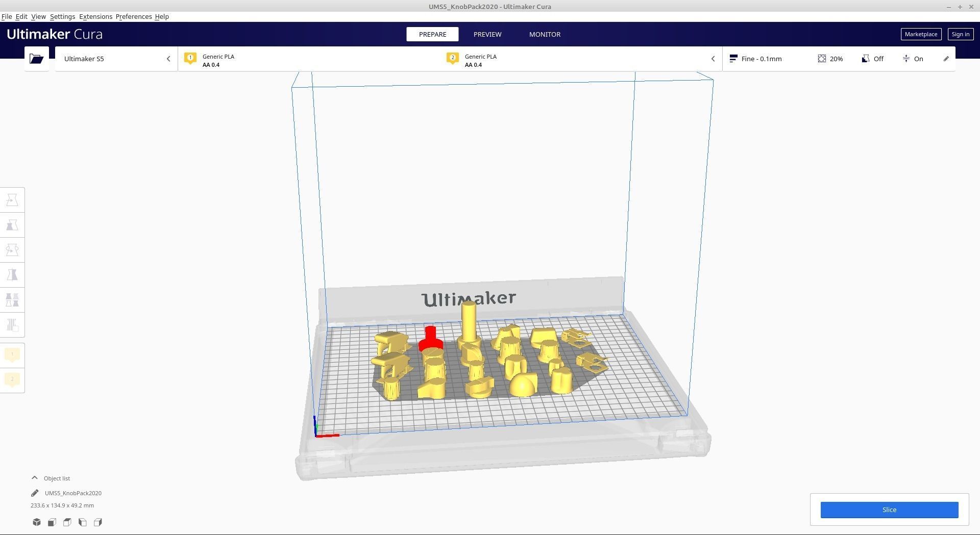Click the second extruder's Generic PLA material

[480, 57]
